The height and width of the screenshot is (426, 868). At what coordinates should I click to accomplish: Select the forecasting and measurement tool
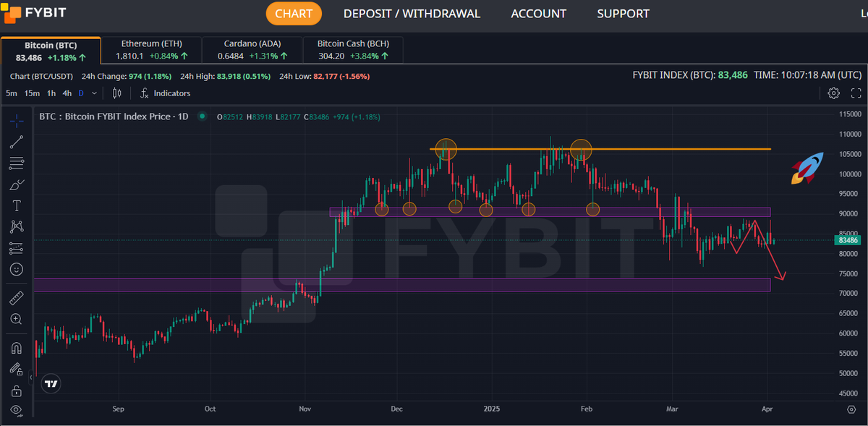[17, 248]
